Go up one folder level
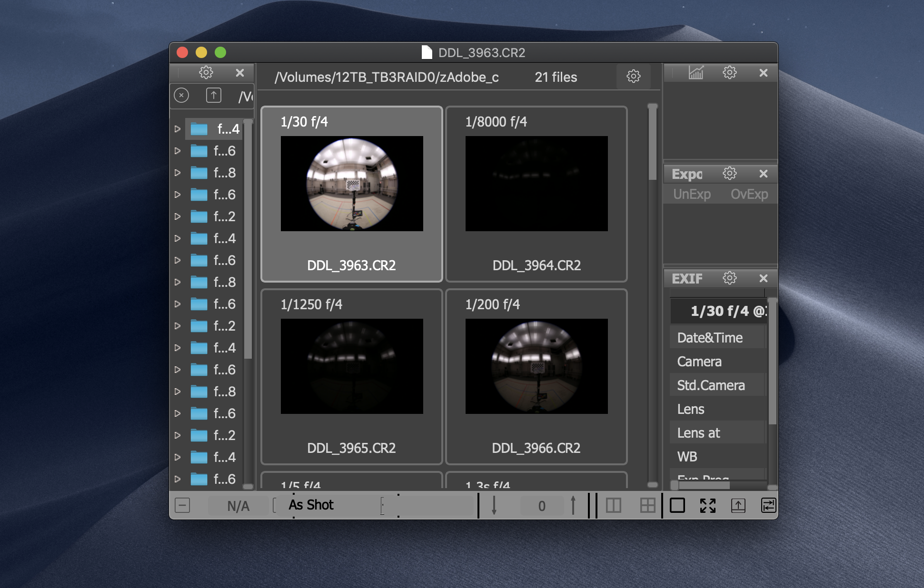 (213, 96)
